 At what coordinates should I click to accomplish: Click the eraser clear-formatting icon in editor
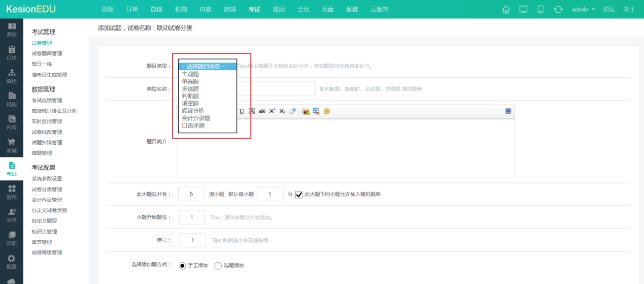pyautogui.click(x=292, y=111)
